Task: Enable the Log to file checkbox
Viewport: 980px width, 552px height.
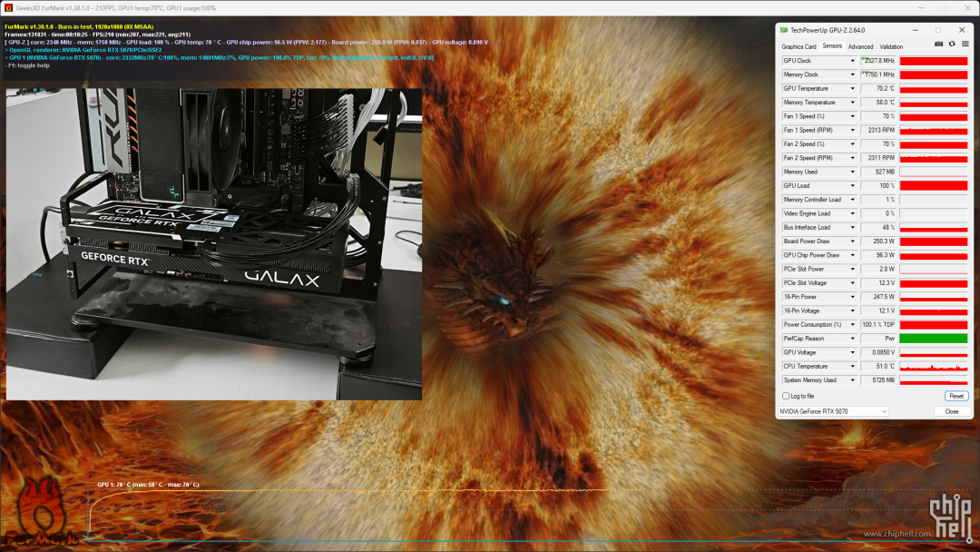Action: (786, 396)
